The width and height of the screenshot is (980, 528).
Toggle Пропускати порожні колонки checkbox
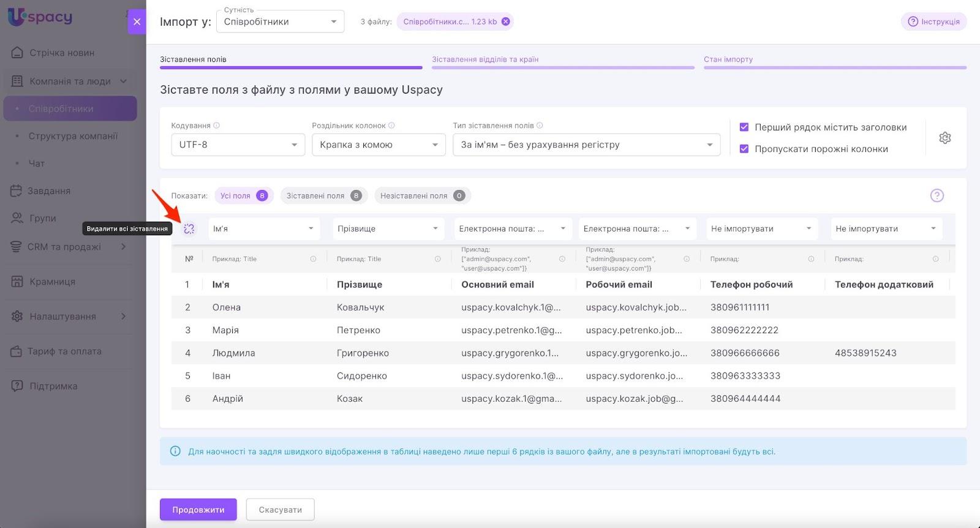pyautogui.click(x=744, y=149)
